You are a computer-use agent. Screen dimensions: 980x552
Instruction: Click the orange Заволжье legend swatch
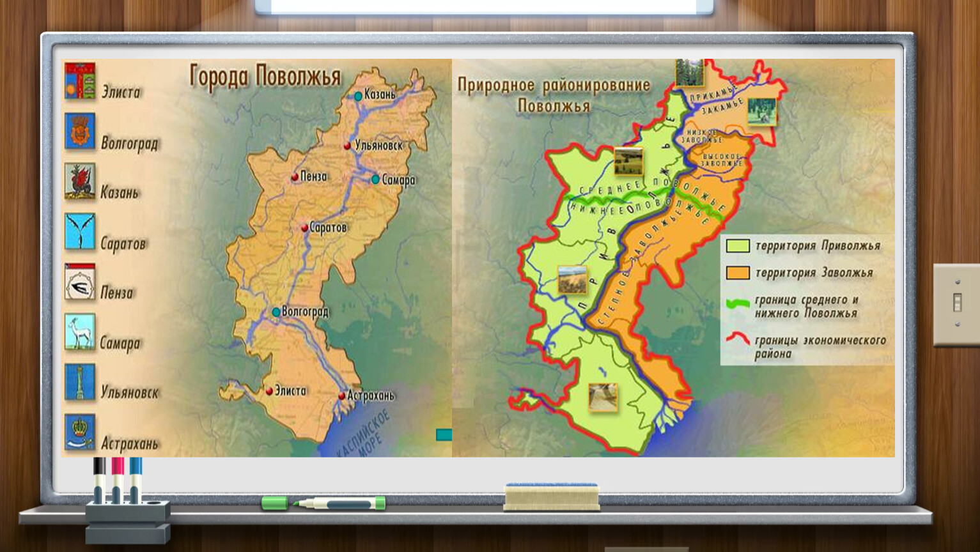click(x=737, y=273)
